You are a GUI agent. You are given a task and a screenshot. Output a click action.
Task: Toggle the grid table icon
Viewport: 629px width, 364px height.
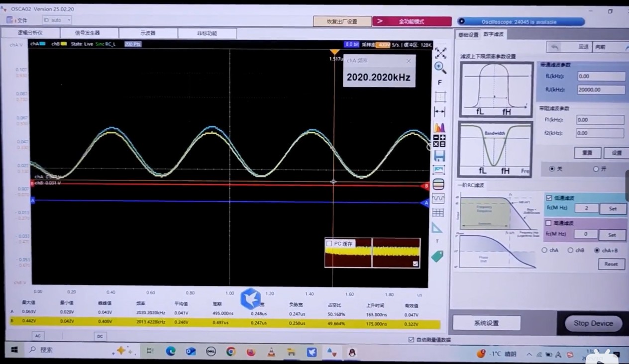pos(438,213)
